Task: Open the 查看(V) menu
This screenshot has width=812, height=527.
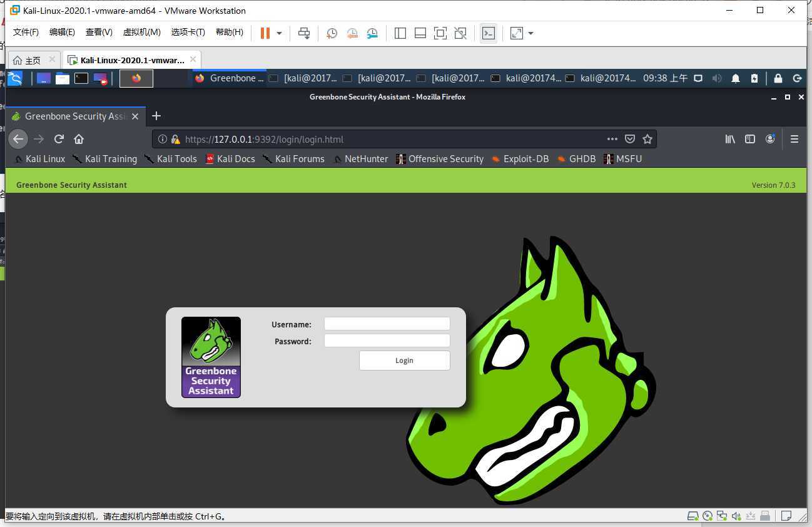Action: click(99, 33)
